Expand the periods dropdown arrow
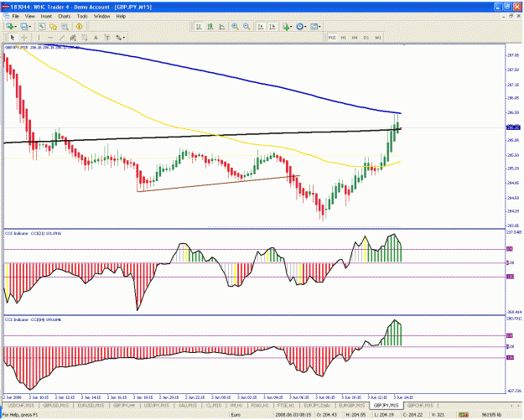Image resolution: width=524 pixels, height=420 pixels. (x=305, y=27)
